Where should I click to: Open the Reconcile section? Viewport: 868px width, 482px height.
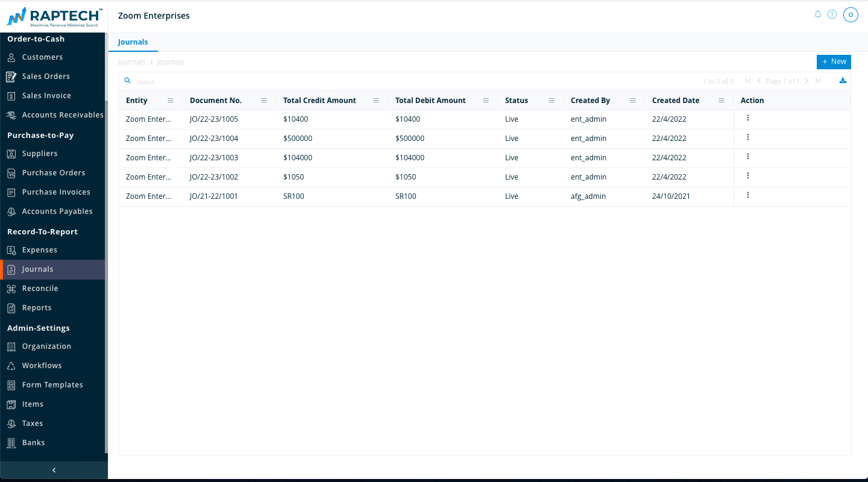coord(40,289)
